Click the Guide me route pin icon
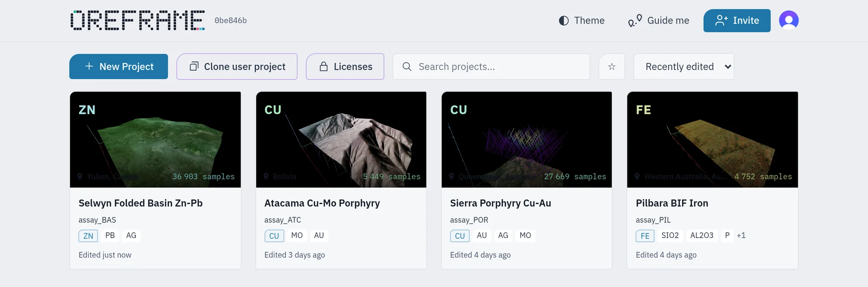 [635, 20]
